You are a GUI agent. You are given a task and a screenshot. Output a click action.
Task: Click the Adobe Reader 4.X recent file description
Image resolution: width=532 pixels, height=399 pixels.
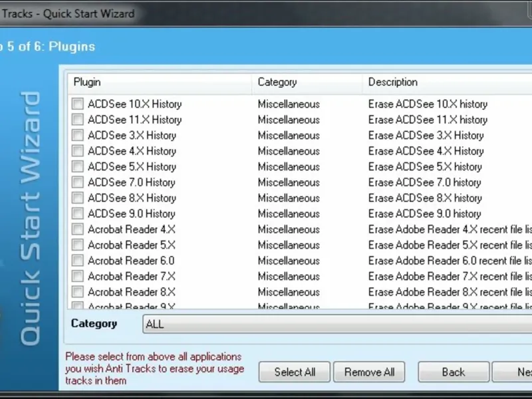[x=450, y=229]
